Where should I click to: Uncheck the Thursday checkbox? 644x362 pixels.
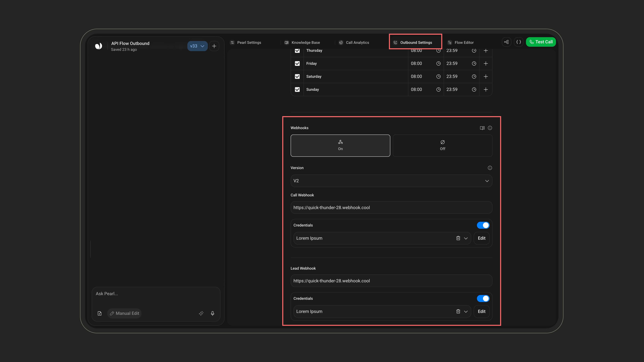(x=297, y=51)
